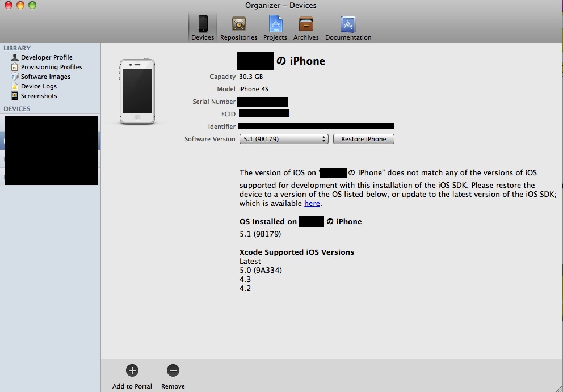
Task: Close the Organizer window
Action: [x=8, y=5]
